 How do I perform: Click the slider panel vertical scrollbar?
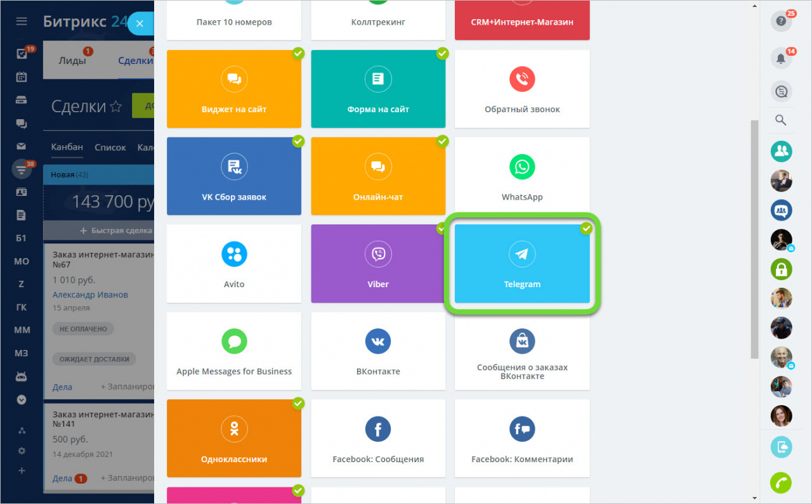click(x=754, y=239)
